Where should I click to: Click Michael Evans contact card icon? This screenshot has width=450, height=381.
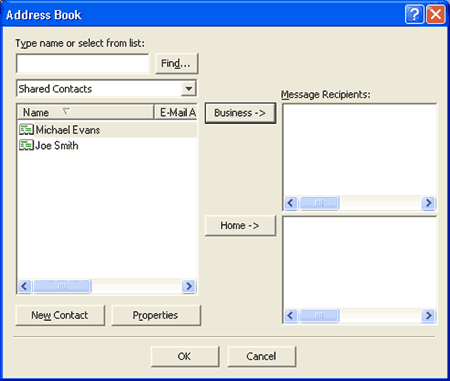click(26, 130)
